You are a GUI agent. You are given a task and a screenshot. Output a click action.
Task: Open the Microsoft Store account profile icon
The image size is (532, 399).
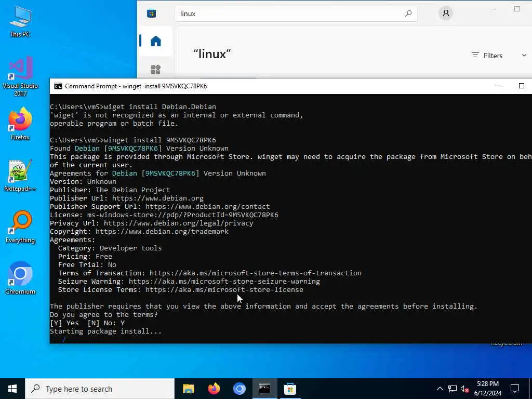[x=445, y=13]
